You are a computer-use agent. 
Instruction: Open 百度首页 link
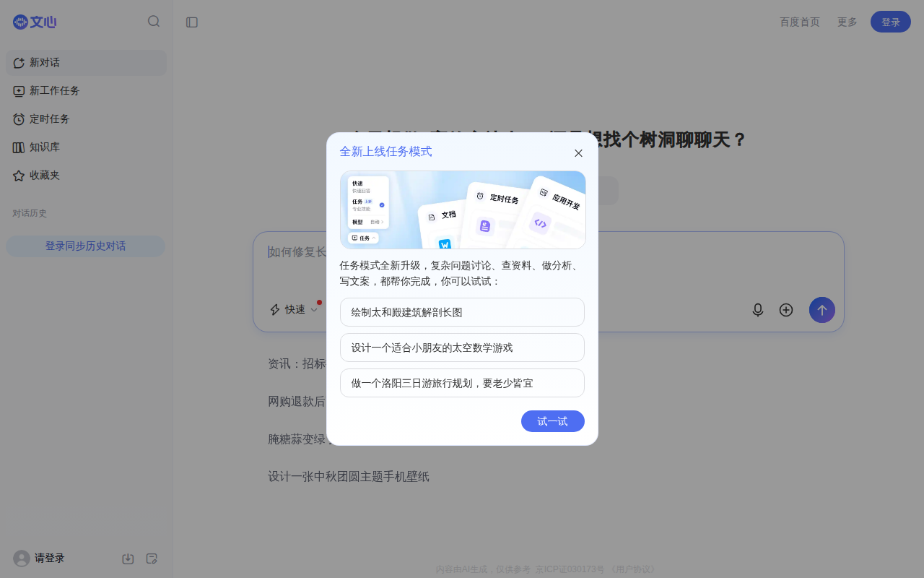[x=800, y=22]
